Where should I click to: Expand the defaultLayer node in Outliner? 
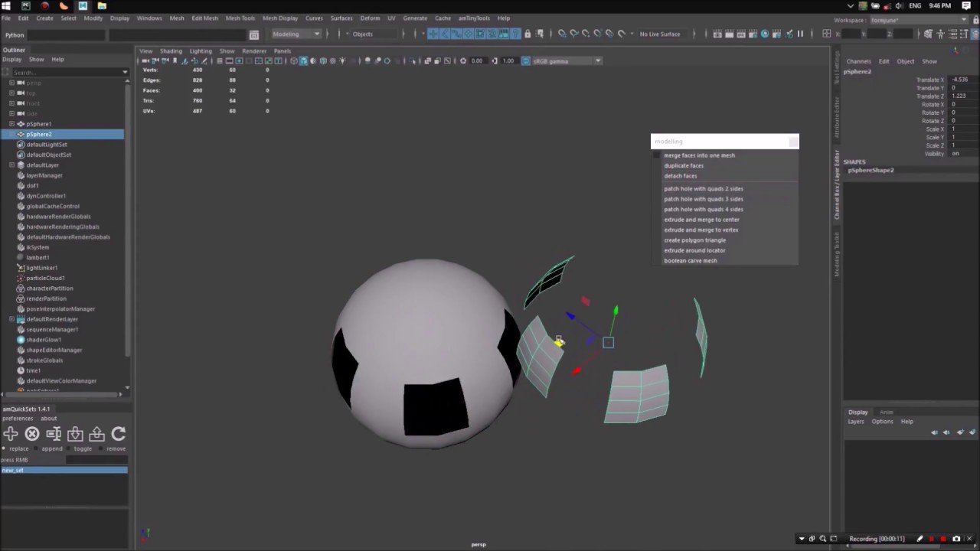click(x=11, y=165)
